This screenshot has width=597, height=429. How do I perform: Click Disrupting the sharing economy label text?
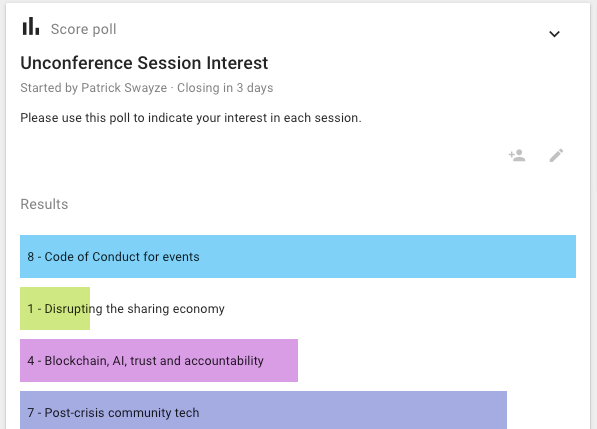click(x=134, y=309)
